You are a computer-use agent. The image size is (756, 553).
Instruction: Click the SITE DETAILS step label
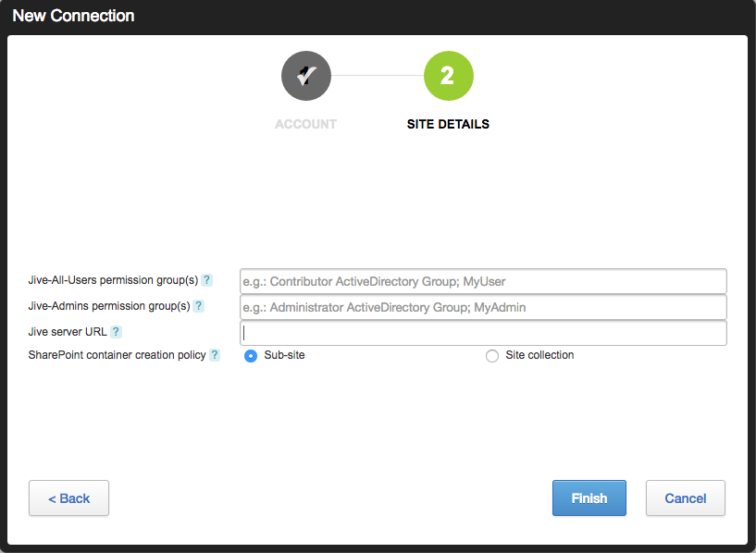tap(448, 124)
